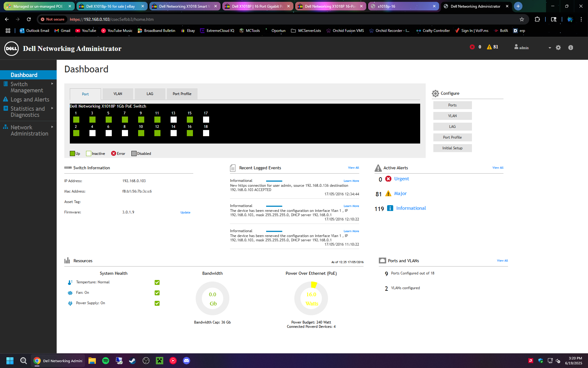This screenshot has height=368, width=588.
Task: Click the info icon in header
Action: point(571,48)
